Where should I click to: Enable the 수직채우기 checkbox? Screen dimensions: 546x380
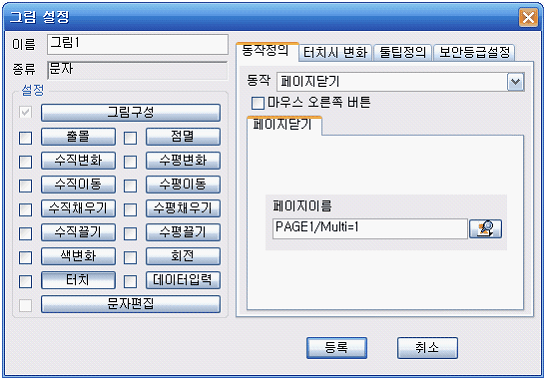click(25, 210)
